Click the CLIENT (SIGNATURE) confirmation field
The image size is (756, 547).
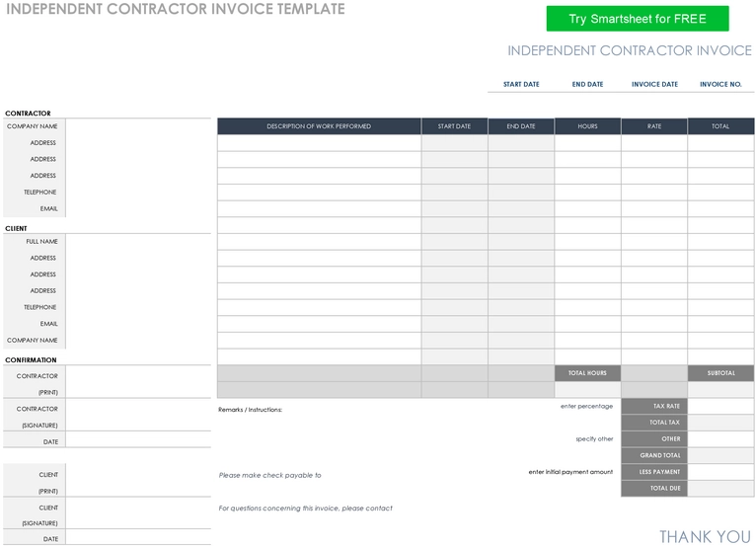point(138,514)
